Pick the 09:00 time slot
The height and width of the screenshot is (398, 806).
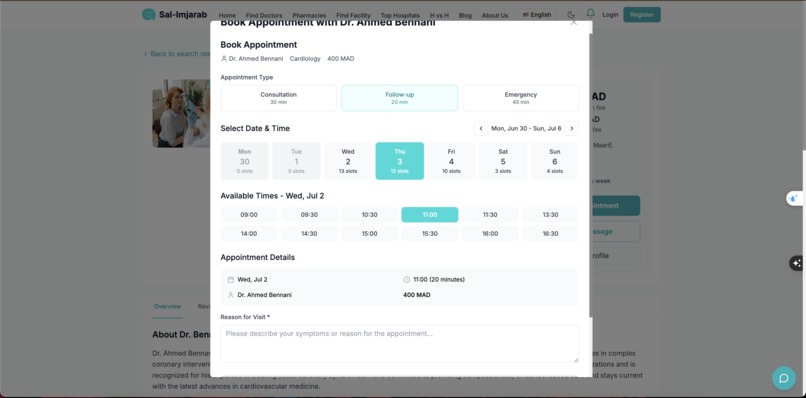pyautogui.click(x=249, y=215)
